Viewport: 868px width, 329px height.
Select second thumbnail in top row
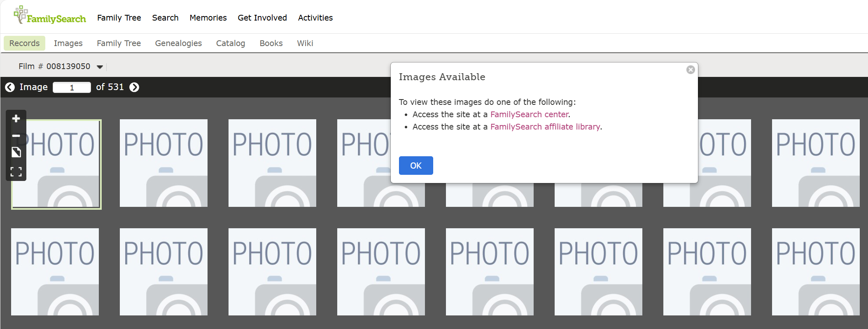coord(163,163)
